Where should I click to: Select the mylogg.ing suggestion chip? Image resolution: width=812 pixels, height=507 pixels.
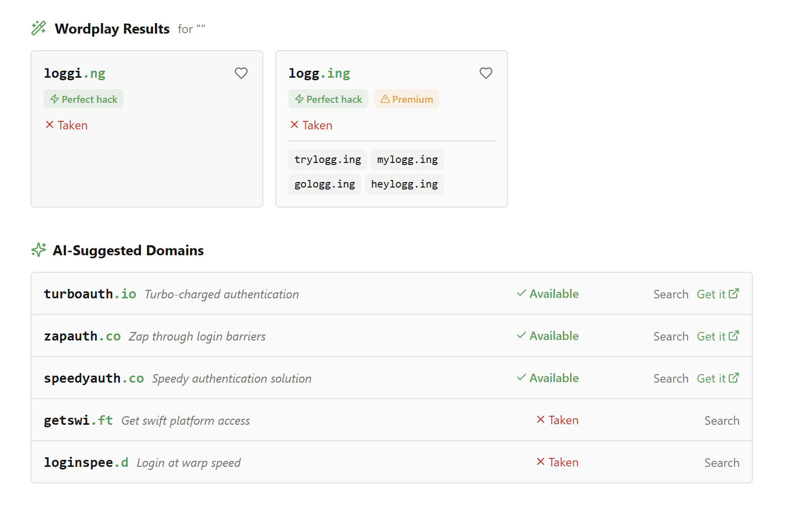407,160
